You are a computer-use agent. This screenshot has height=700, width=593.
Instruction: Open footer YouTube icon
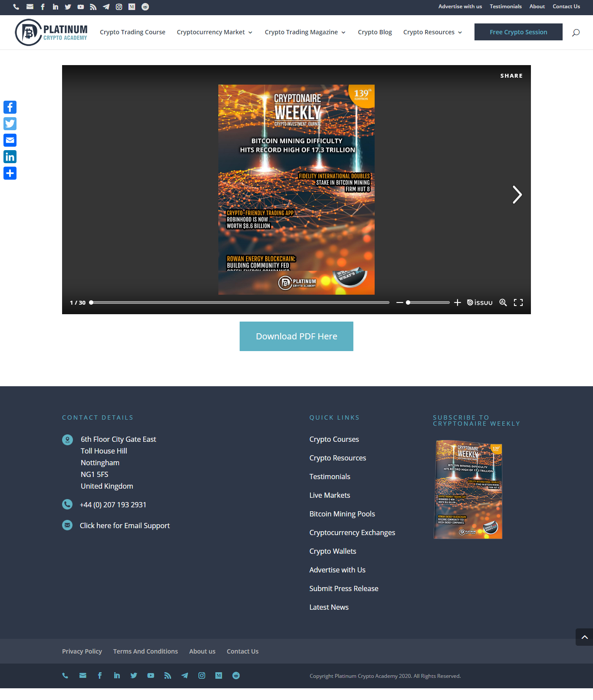coord(151,675)
